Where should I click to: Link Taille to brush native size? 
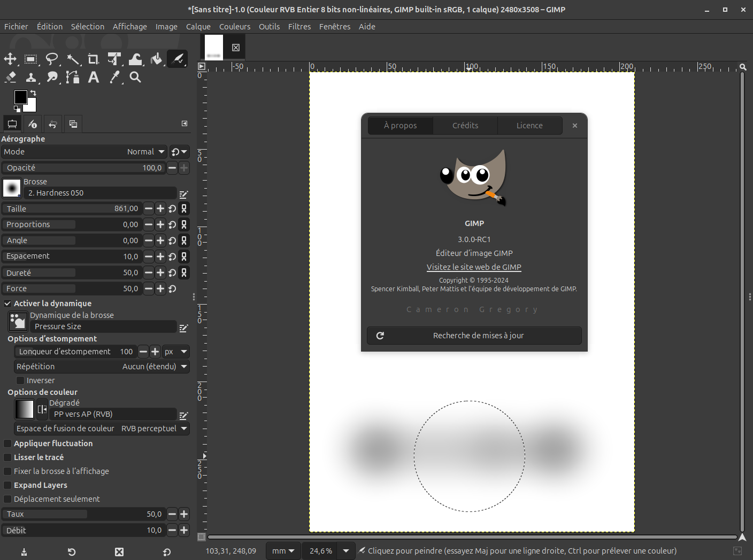click(x=184, y=209)
